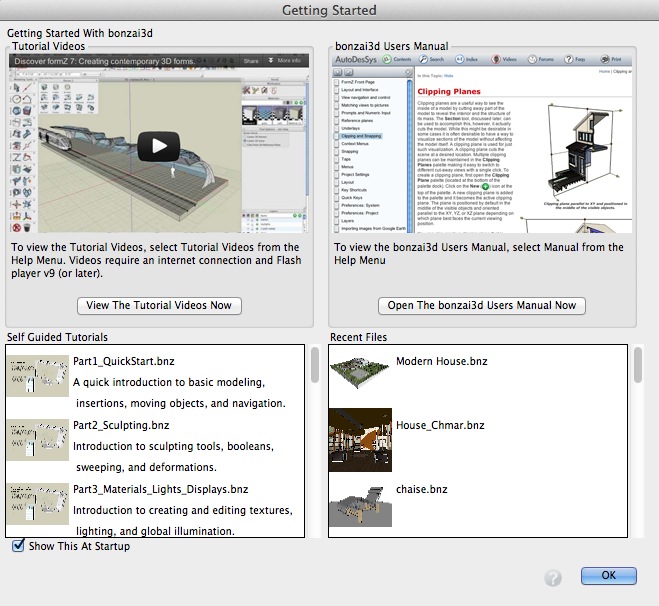Click the chaise.bnz file name

pos(422,489)
